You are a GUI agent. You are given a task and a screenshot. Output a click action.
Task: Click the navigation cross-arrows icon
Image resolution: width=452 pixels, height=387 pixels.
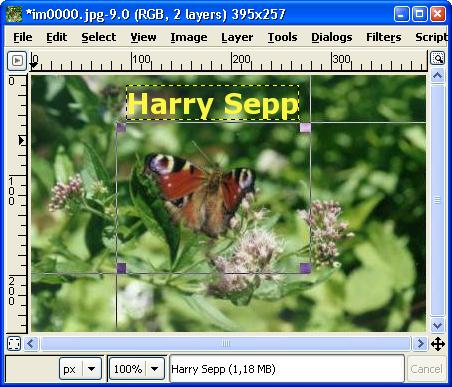(x=438, y=344)
